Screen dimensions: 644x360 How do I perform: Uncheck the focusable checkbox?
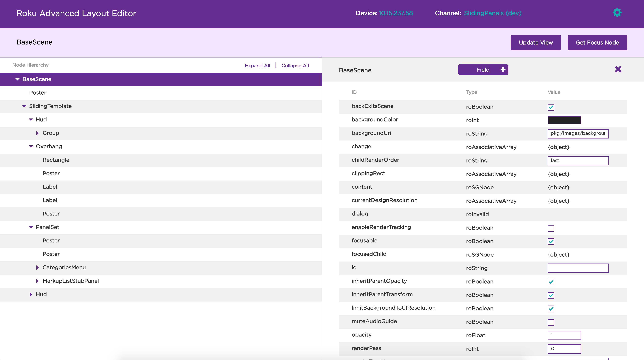click(551, 242)
